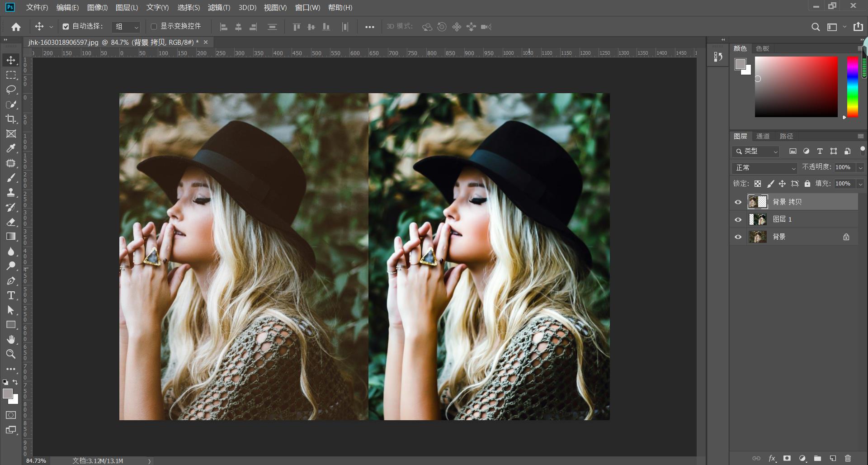868x465 pixels.
Task: Hide the 图层 1 layer visibility
Action: [x=738, y=219]
